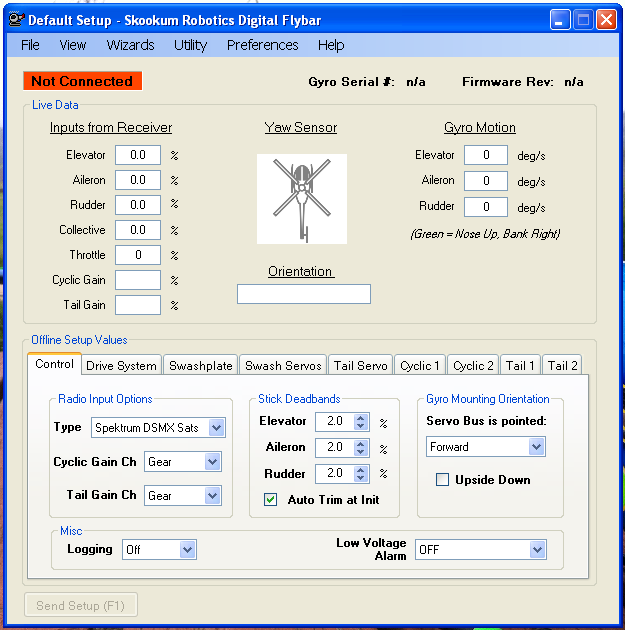Image resolution: width=625 pixels, height=630 pixels.
Task: Click the Cyclic Gain live data field
Action: point(138,280)
